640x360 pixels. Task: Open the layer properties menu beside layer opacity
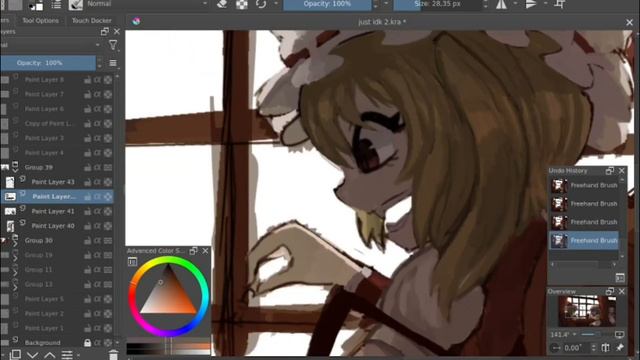coord(113,63)
